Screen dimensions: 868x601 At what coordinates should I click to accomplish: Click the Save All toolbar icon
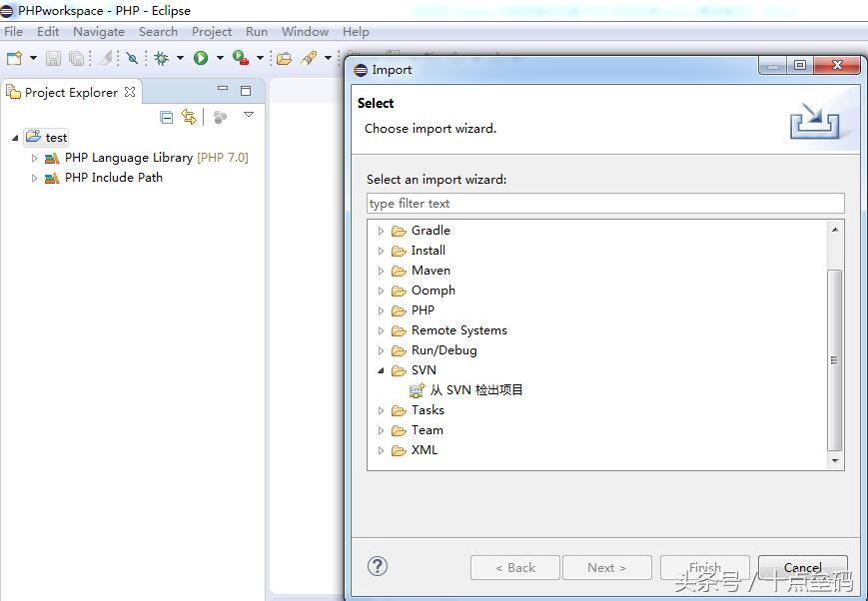pyautogui.click(x=77, y=58)
